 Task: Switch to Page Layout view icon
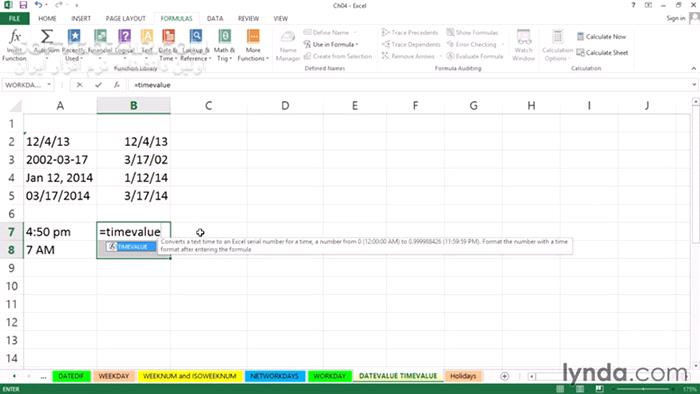579,389
